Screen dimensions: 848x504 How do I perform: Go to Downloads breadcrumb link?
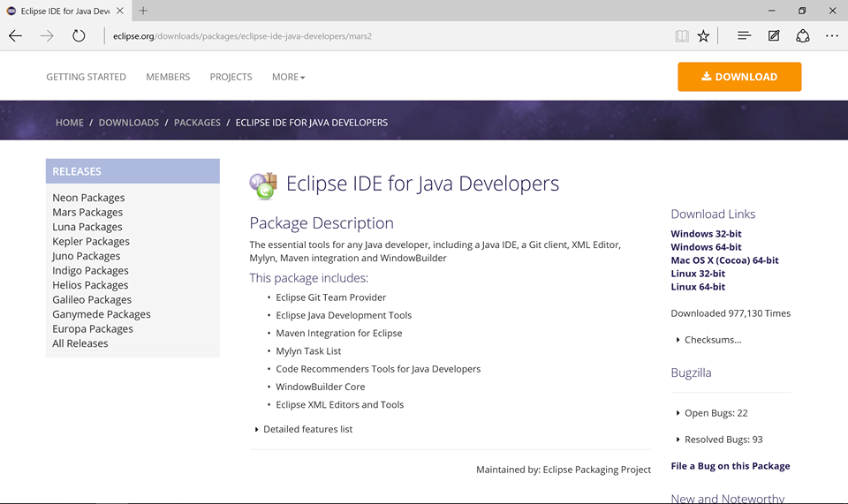pyautogui.click(x=129, y=123)
